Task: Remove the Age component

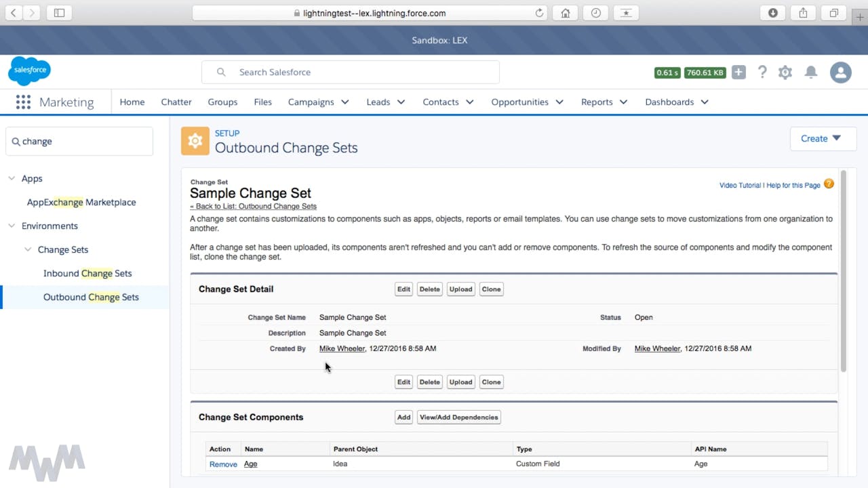Action: 223,464
